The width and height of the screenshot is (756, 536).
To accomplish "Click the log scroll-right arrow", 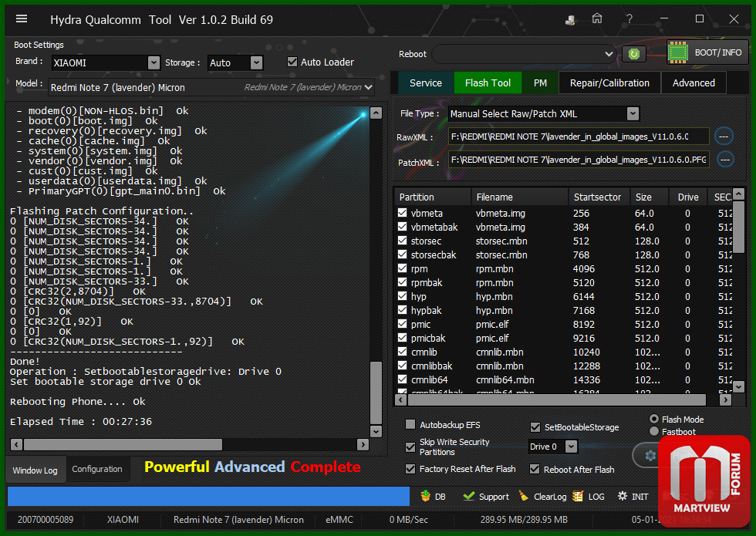I will pyautogui.click(x=363, y=444).
